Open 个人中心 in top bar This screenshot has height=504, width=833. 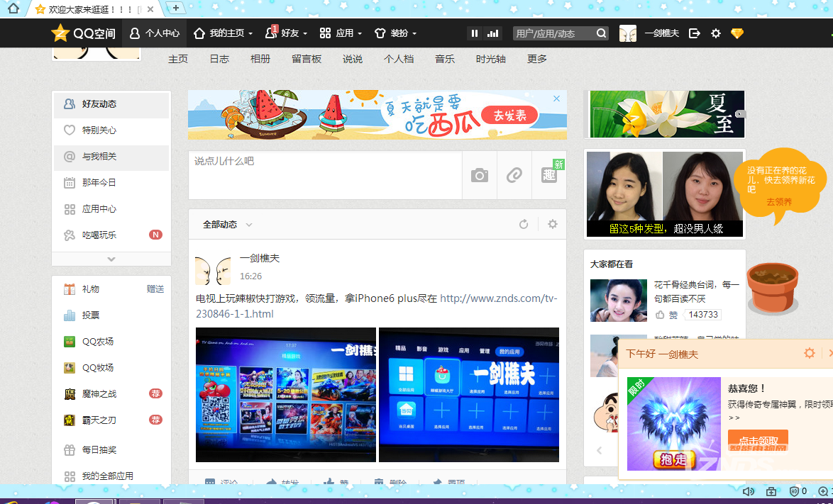click(155, 33)
